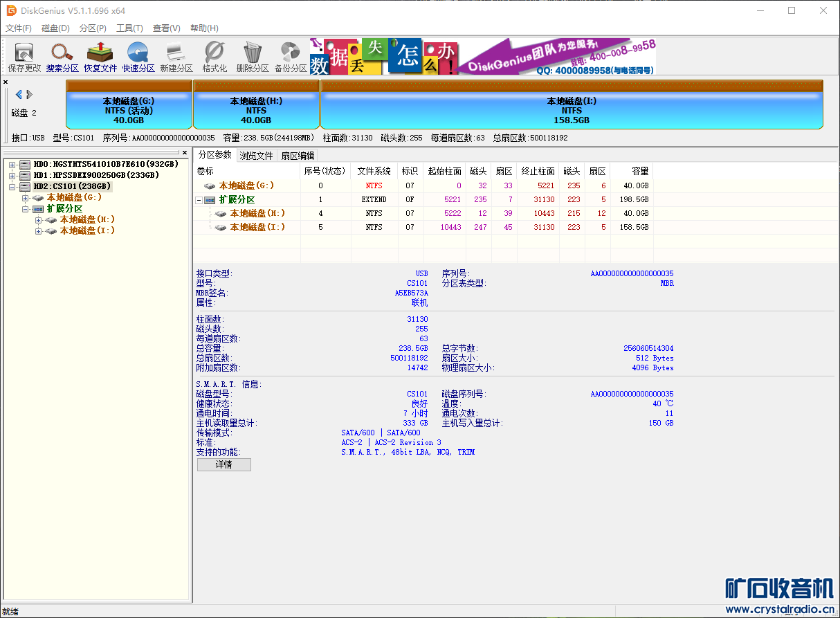Image resolution: width=840 pixels, height=618 pixels.
Task: Select the H: partition block in disk map
Action: (x=256, y=104)
